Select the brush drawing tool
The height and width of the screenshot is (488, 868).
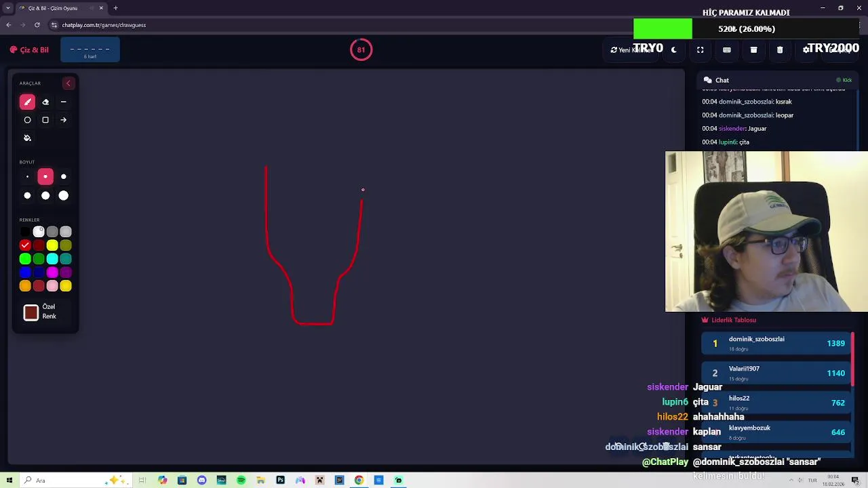click(x=27, y=102)
